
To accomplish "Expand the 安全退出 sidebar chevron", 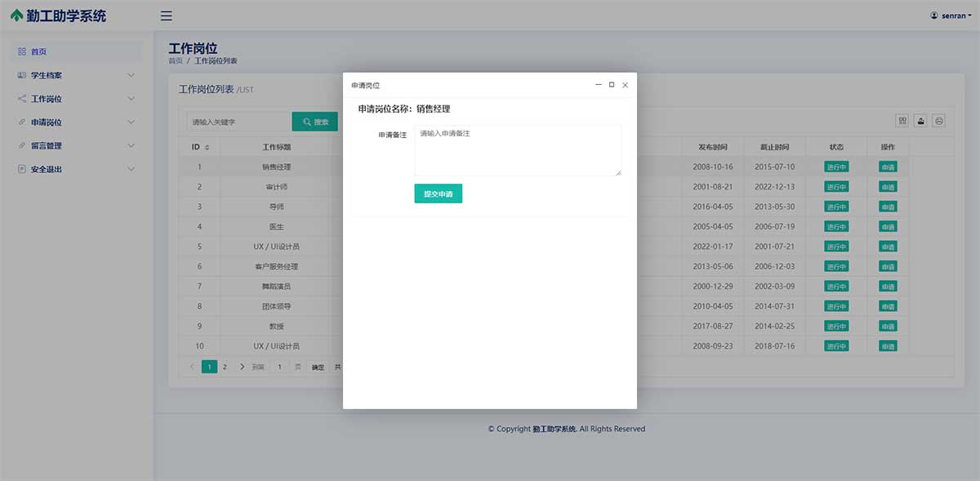I will coord(131,169).
